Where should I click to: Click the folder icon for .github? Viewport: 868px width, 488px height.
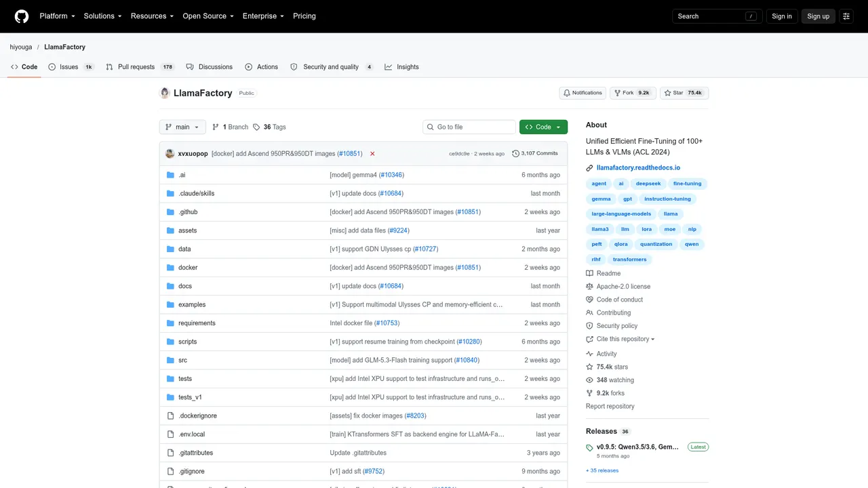click(x=171, y=212)
